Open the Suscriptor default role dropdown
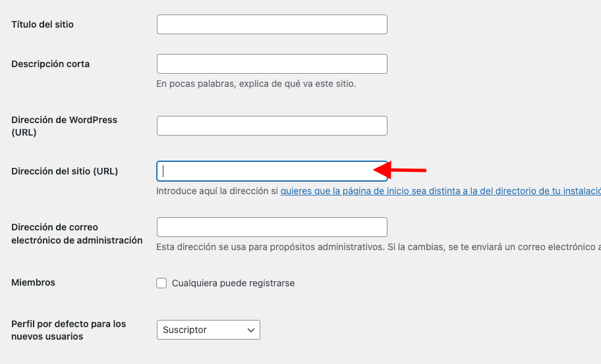 208,330
